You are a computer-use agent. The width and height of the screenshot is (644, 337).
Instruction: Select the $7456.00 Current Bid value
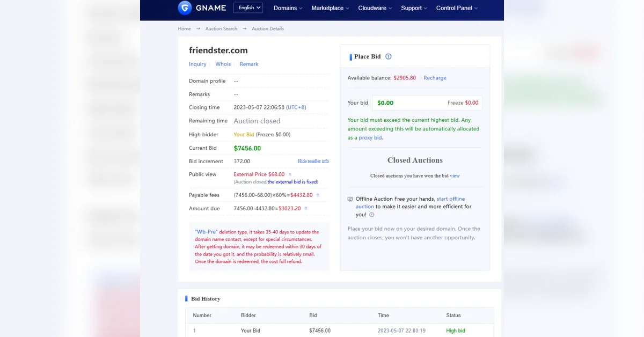pos(247,148)
